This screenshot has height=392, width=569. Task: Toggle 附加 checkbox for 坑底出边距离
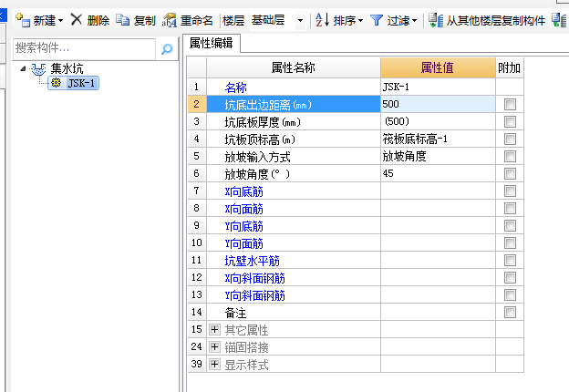pyautogui.click(x=510, y=105)
